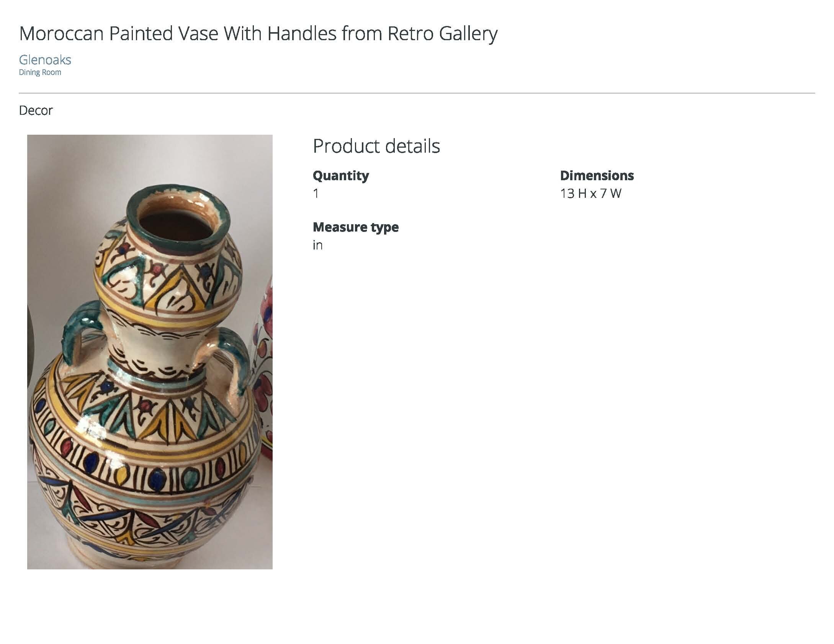Select the Decor category label
The height and width of the screenshot is (644, 834).
coord(36,111)
